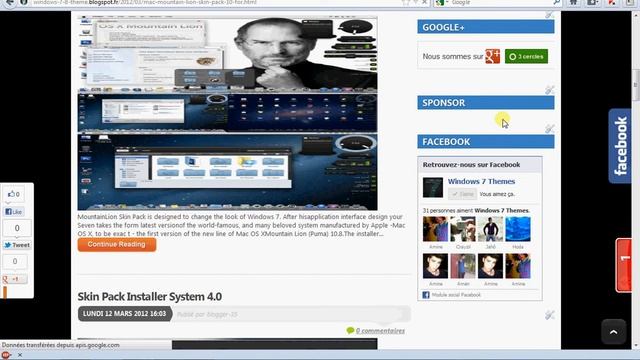Click the stop loading X icon
The image size is (640, 360).
point(424,2)
